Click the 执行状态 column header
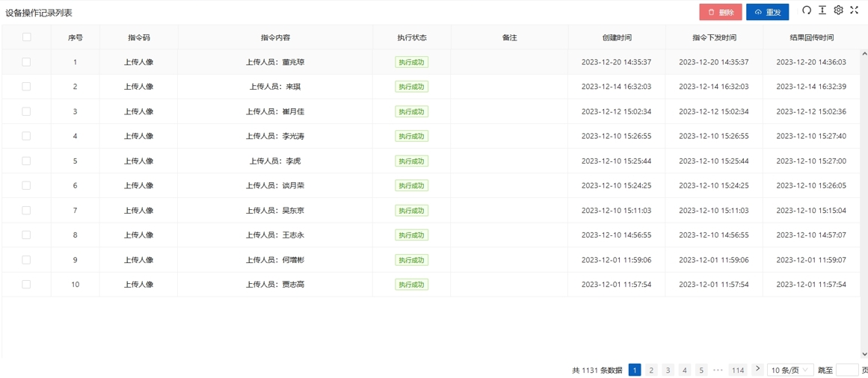This screenshot has height=378, width=868. (412, 37)
